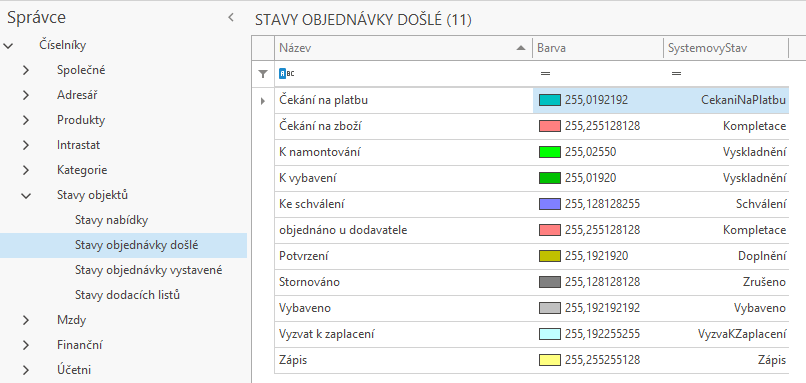
Task: Expand the Společné tree node
Action: click(x=26, y=70)
